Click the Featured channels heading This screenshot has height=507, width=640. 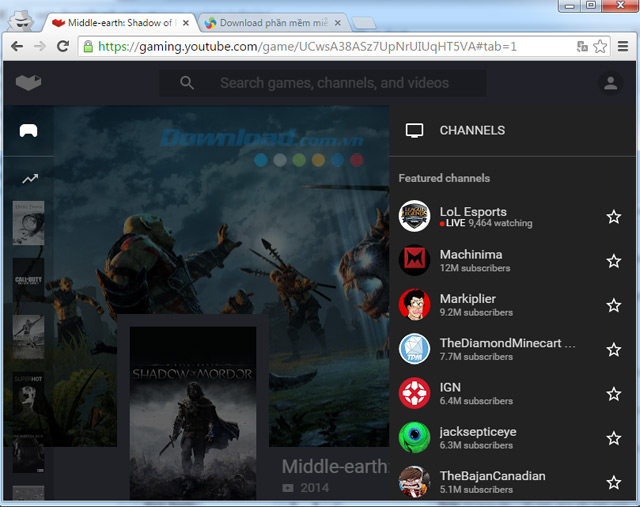coord(444,178)
